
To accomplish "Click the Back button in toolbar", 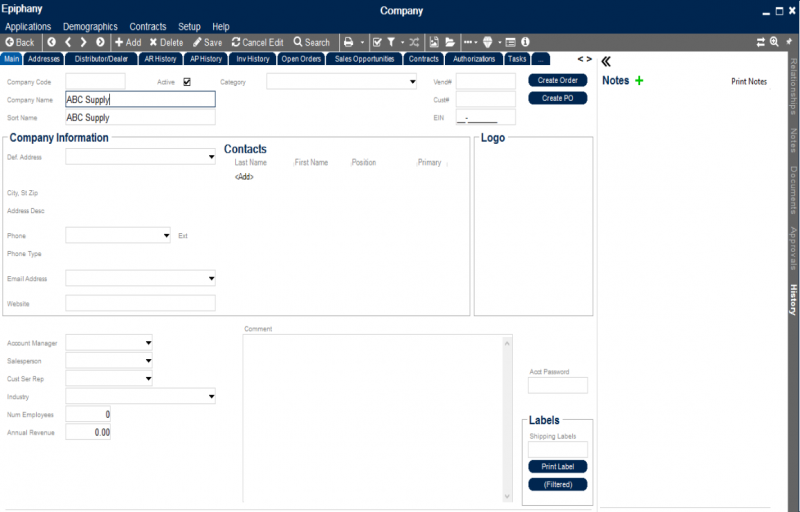I will point(20,42).
